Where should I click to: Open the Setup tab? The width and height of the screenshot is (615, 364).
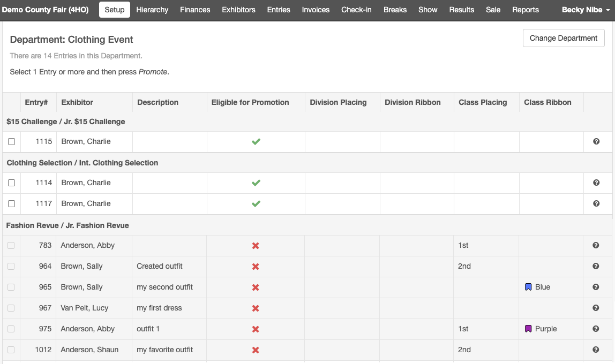pyautogui.click(x=115, y=10)
